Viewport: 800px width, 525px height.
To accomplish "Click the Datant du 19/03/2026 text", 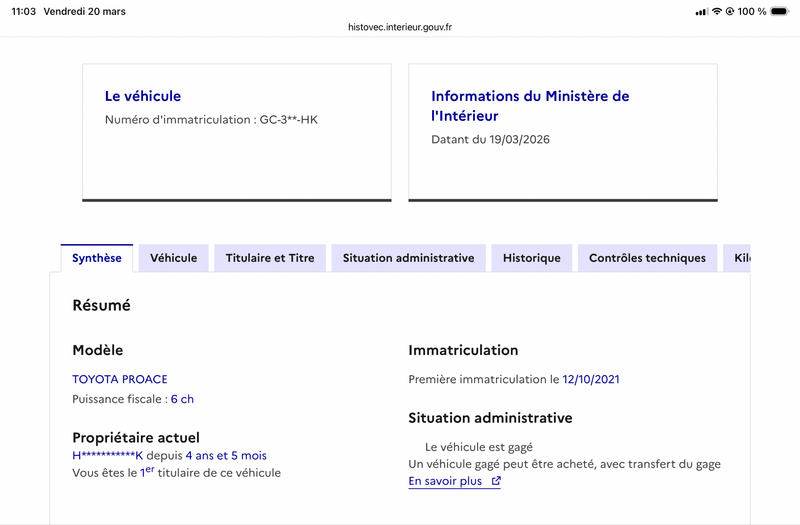I will (490, 139).
